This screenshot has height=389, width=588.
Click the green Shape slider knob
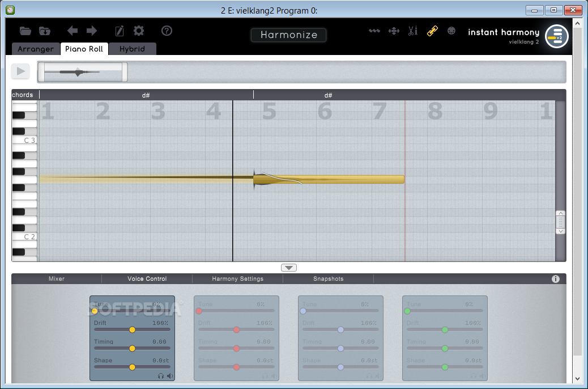pyautogui.click(x=445, y=367)
